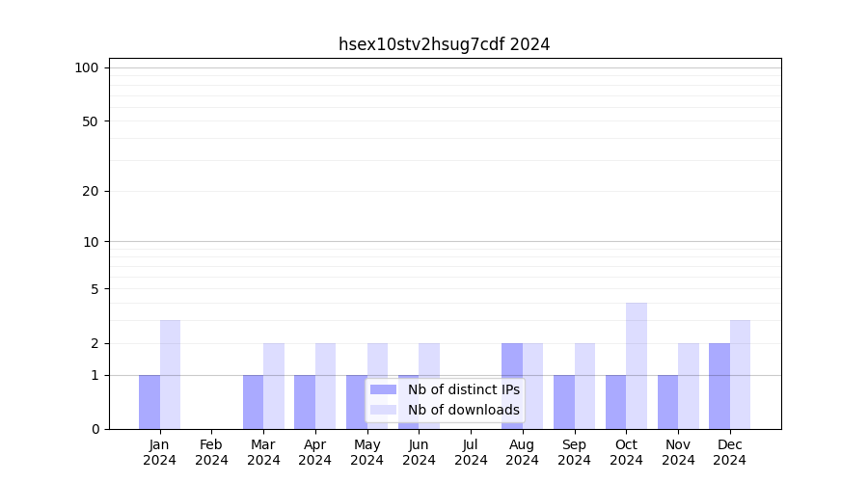Select the October 2024 downloads bar
The height and width of the screenshot is (482, 868).
(637, 365)
